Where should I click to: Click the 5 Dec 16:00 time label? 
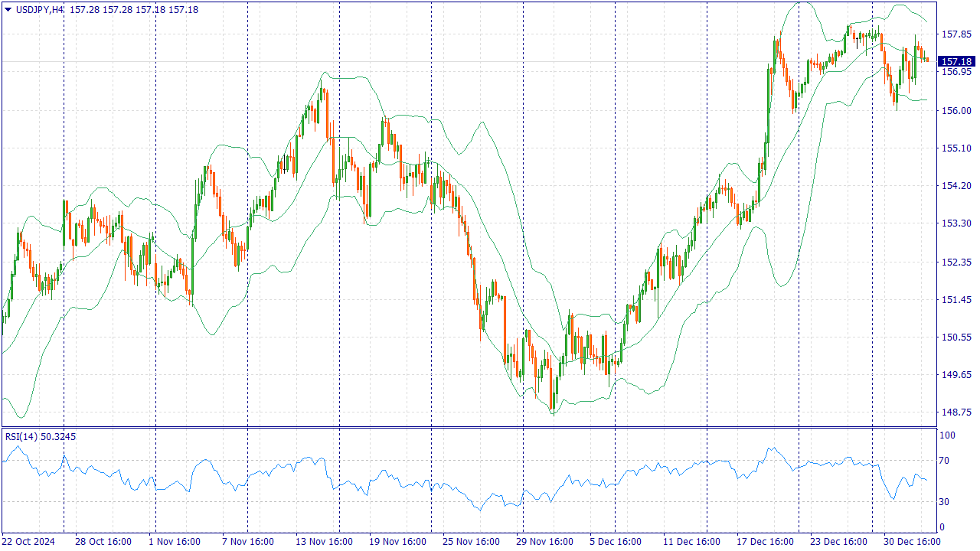pos(616,542)
